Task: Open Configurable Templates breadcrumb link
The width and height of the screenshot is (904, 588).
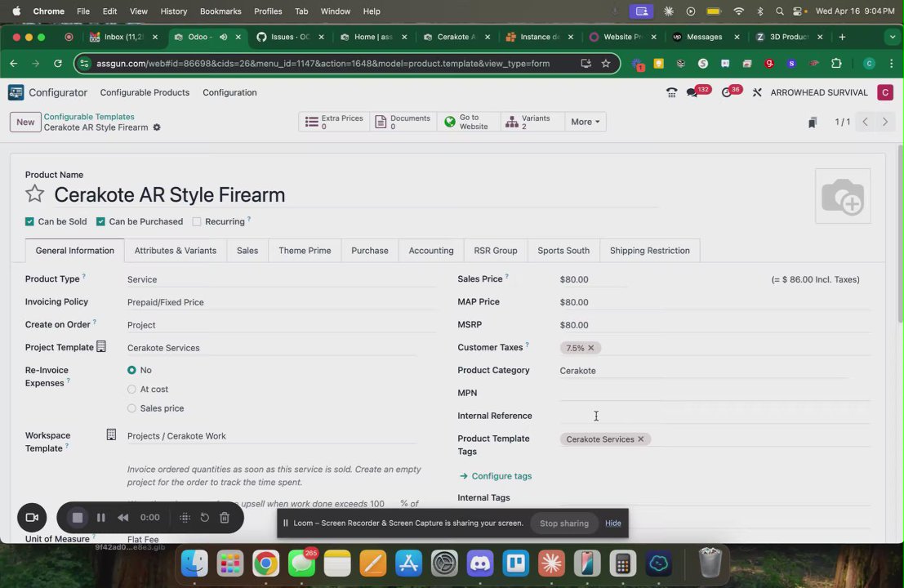Action: [89, 117]
